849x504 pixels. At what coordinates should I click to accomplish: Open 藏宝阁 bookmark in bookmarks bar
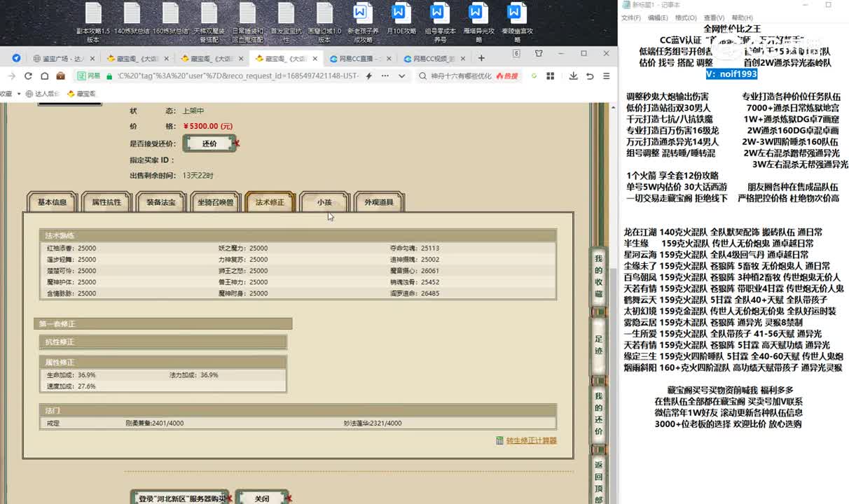coord(81,93)
